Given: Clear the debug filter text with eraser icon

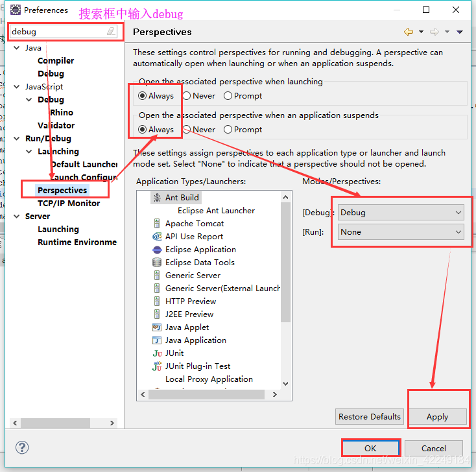Looking at the screenshot, I should point(111,31).
